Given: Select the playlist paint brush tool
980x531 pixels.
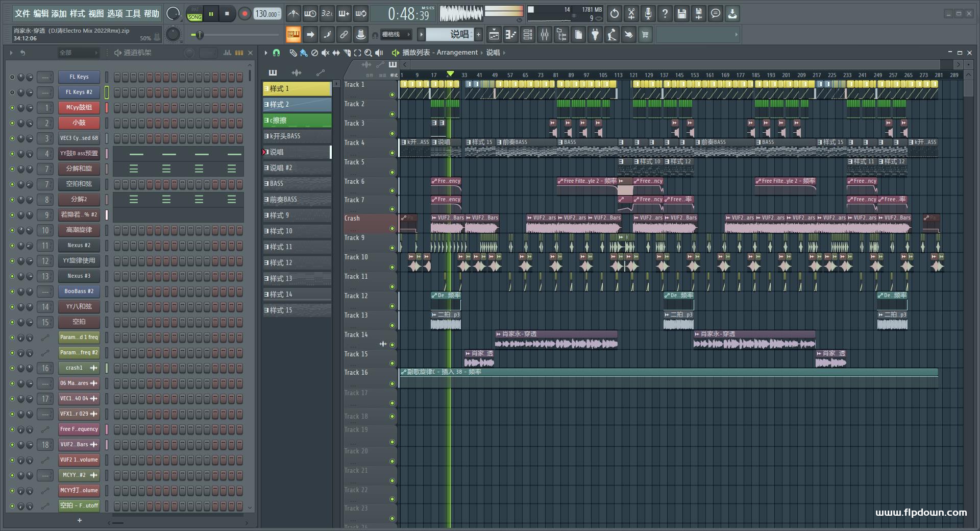Looking at the screenshot, I should click(x=304, y=53).
